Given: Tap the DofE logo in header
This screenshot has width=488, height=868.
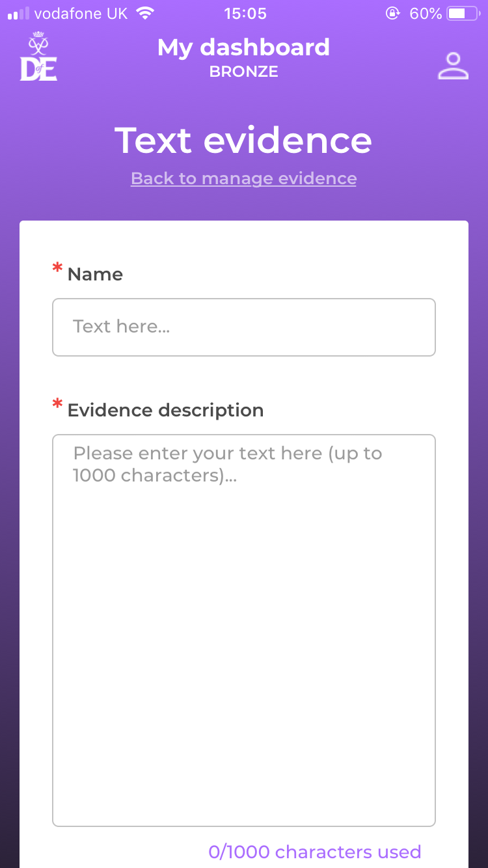Looking at the screenshot, I should pos(39,57).
